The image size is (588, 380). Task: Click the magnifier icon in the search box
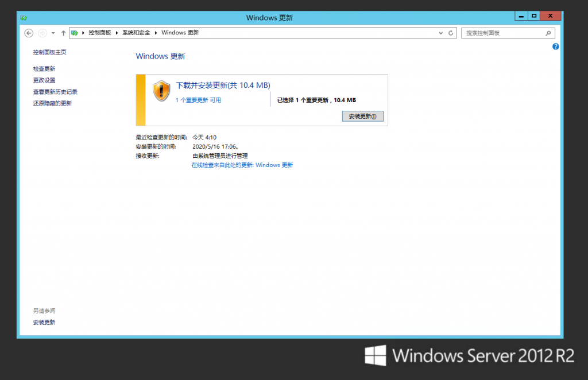pos(548,33)
